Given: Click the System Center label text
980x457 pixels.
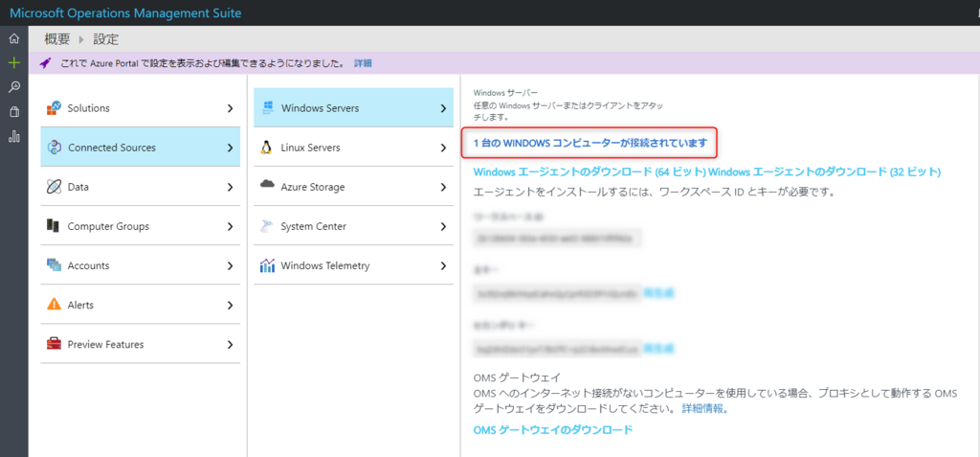Looking at the screenshot, I should coord(314,226).
